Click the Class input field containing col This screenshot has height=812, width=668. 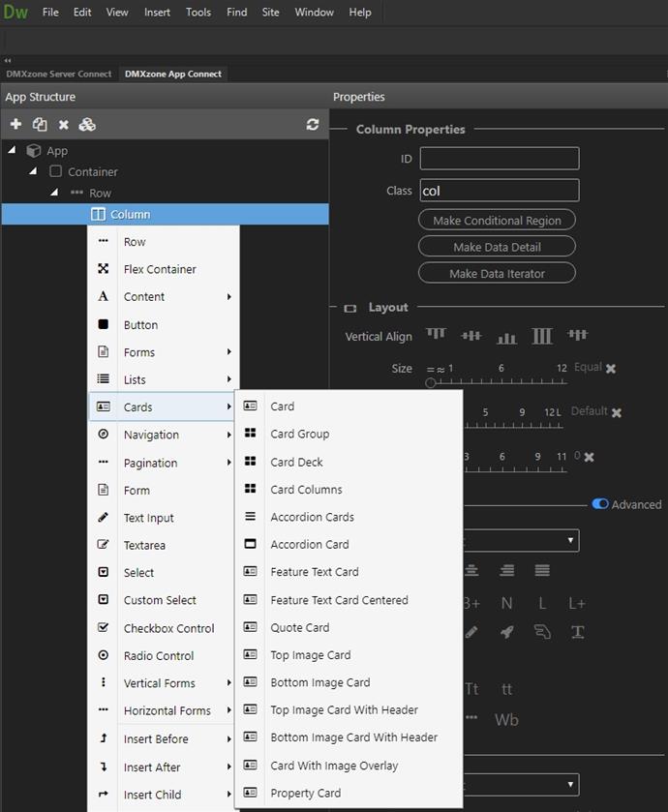[x=500, y=190]
